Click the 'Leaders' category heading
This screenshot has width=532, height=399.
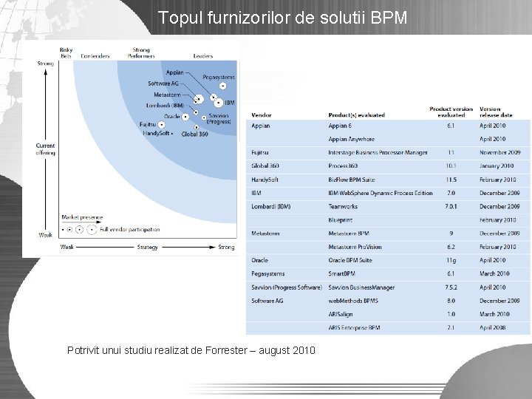[203, 56]
